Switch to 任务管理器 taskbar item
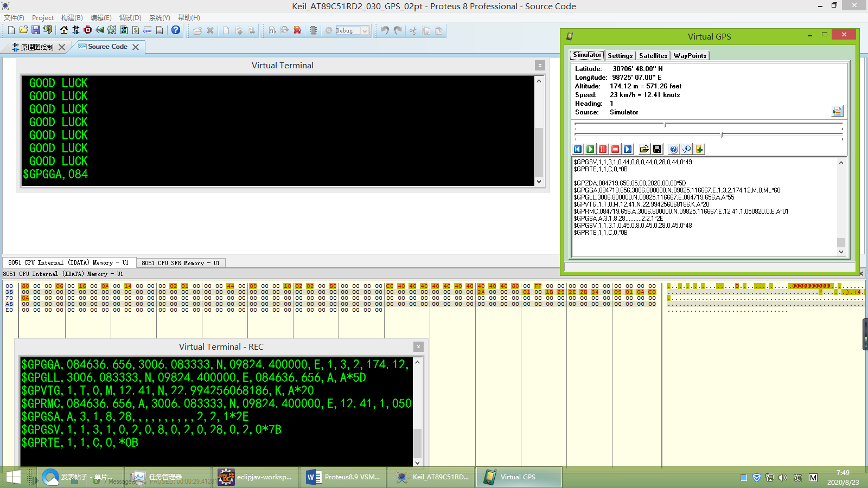The width and height of the screenshot is (868, 488). tap(167, 477)
